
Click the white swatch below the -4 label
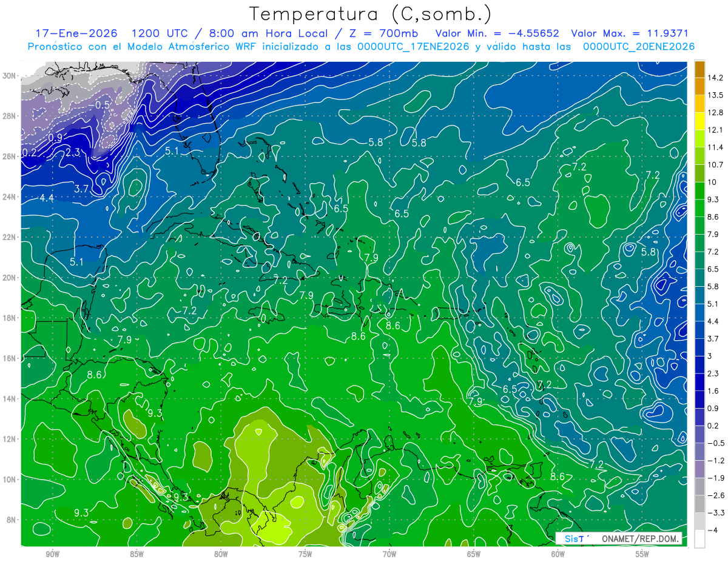click(699, 538)
